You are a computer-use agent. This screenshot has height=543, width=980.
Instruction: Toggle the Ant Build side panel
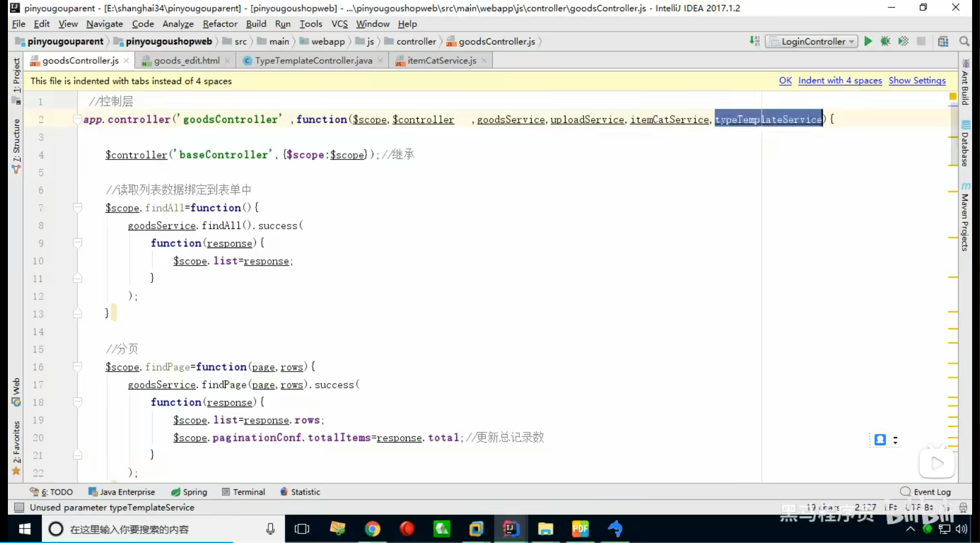pos(965,82)
